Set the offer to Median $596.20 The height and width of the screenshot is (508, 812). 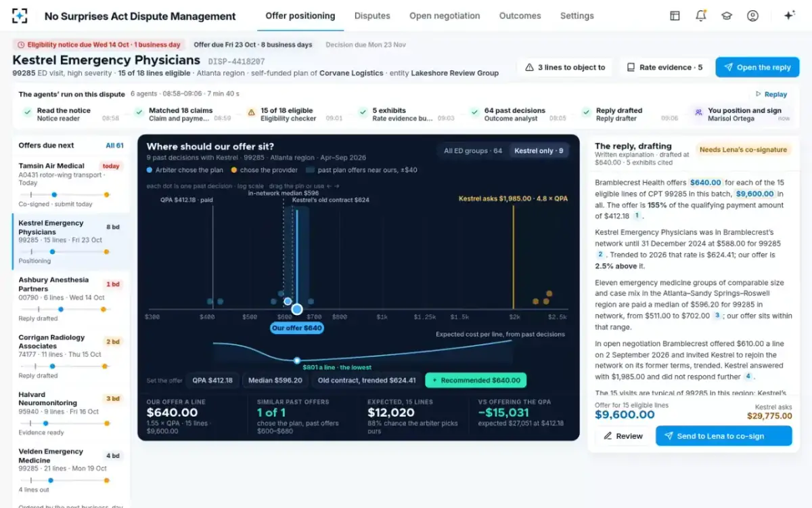(275, 381)
